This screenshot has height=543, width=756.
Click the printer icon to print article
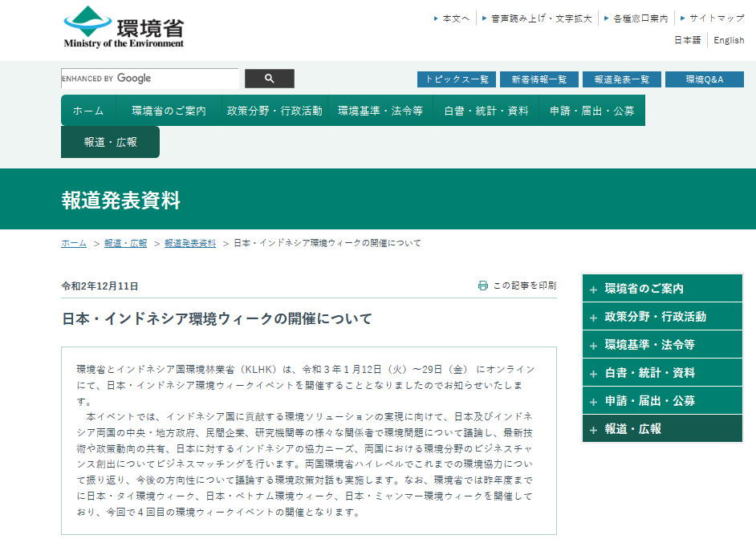483,286
